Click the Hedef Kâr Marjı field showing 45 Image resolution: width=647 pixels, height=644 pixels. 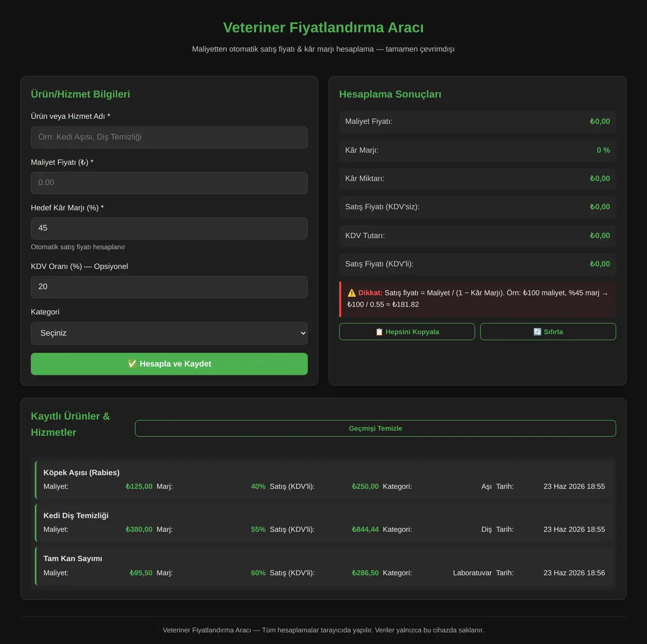click(x=169, y=228)
